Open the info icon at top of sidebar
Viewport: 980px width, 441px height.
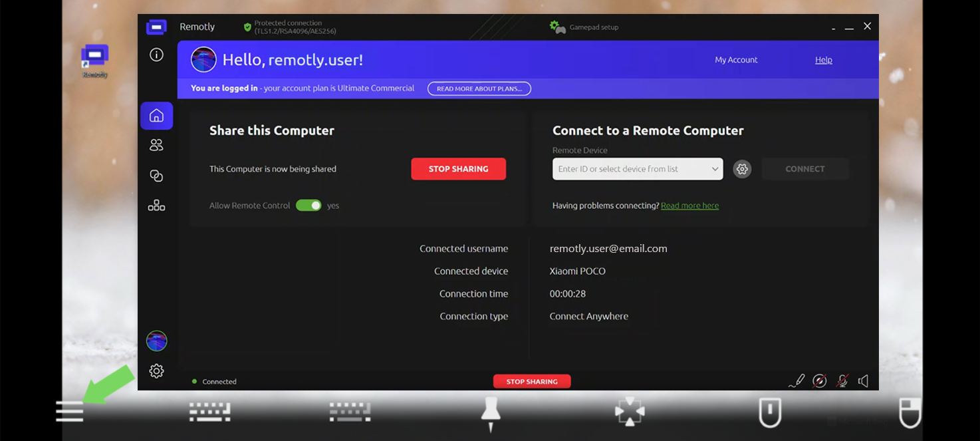[156, 55]
